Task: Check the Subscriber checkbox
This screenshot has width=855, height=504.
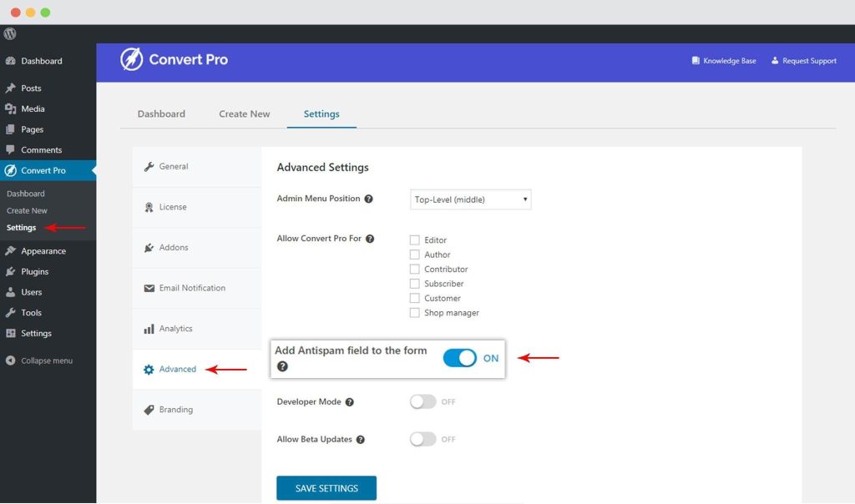Action: point(414,284)
